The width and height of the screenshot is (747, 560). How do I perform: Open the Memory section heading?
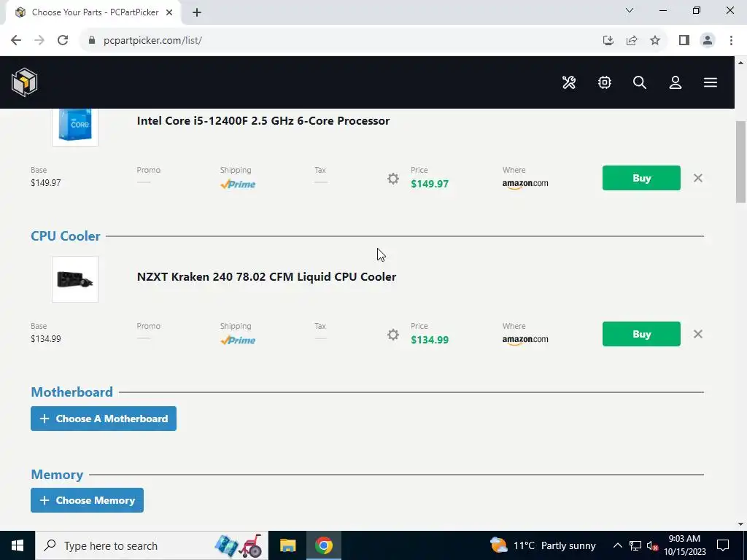57,474
